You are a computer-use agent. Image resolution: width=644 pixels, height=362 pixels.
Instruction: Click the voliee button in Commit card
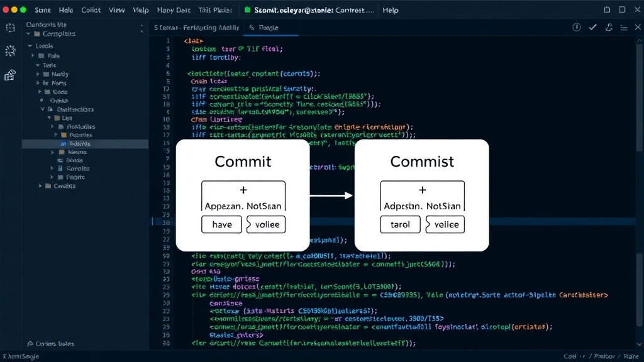(266, 224)
